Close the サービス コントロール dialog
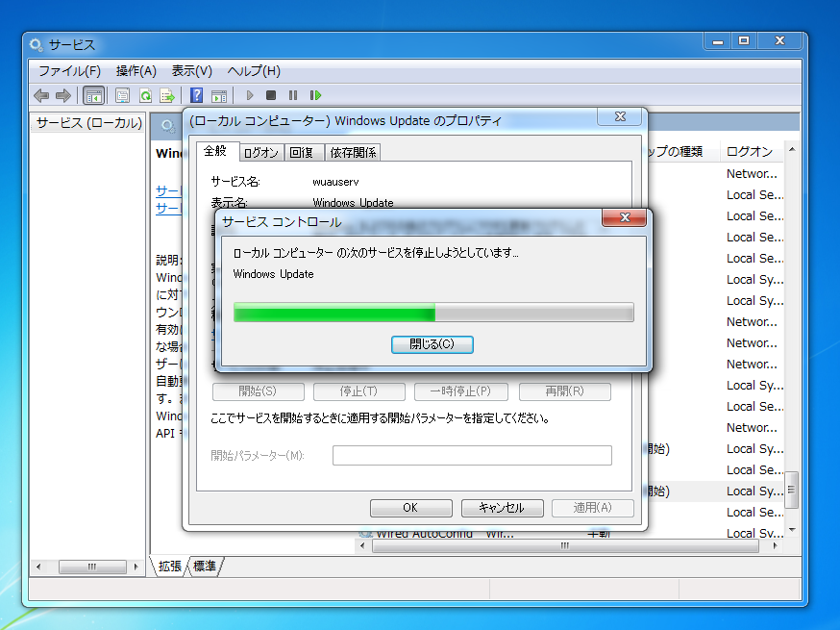The image size is (840, 630). (x=624, y=217)
